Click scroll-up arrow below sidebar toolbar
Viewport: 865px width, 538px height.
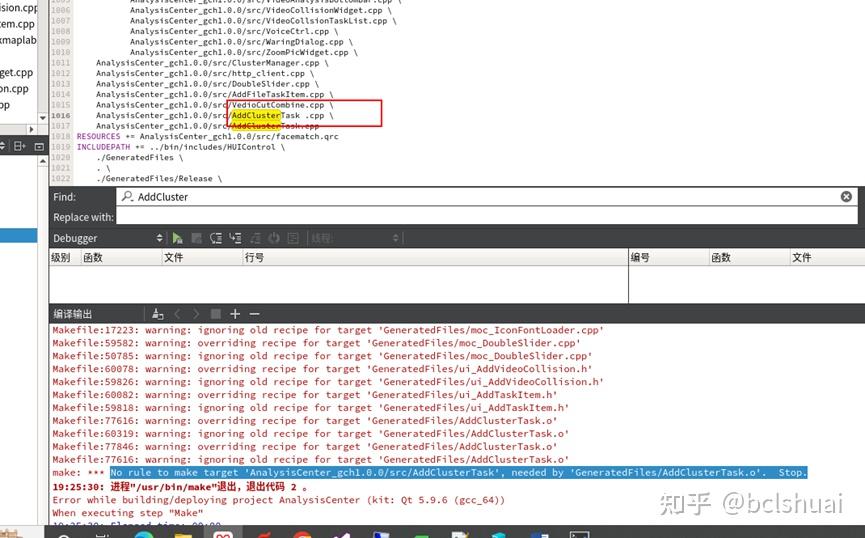click(42, 161)
